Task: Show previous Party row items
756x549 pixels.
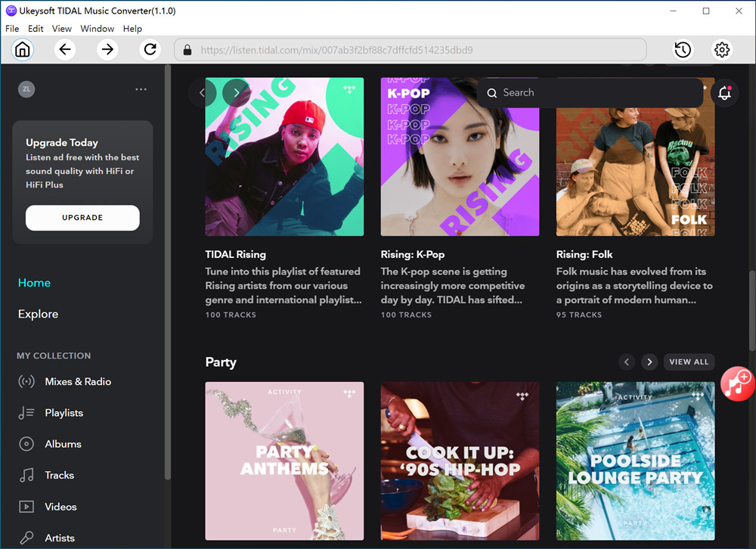Action: (x=626, y=361)
